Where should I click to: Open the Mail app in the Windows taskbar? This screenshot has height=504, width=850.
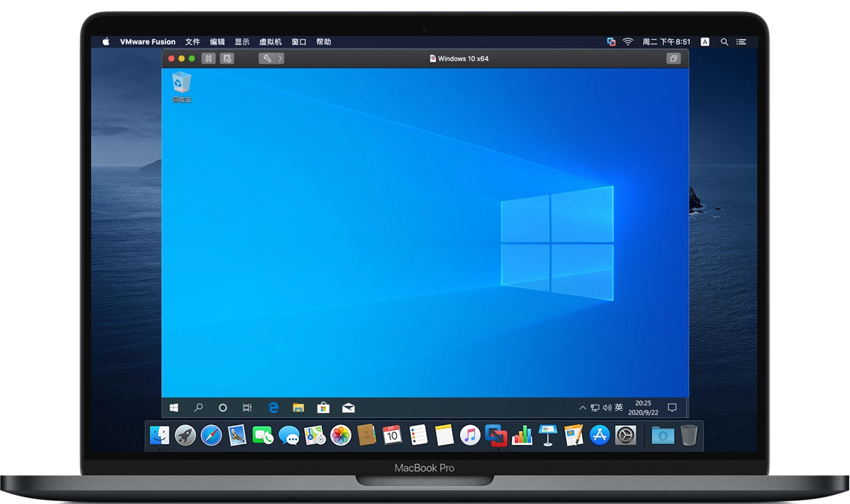coord(348,407)
